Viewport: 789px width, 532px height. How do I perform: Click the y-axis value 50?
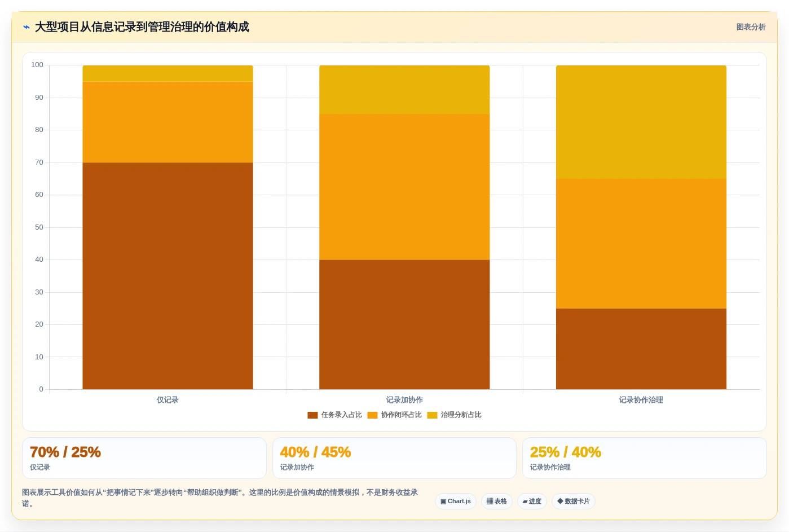coord(39,227)
